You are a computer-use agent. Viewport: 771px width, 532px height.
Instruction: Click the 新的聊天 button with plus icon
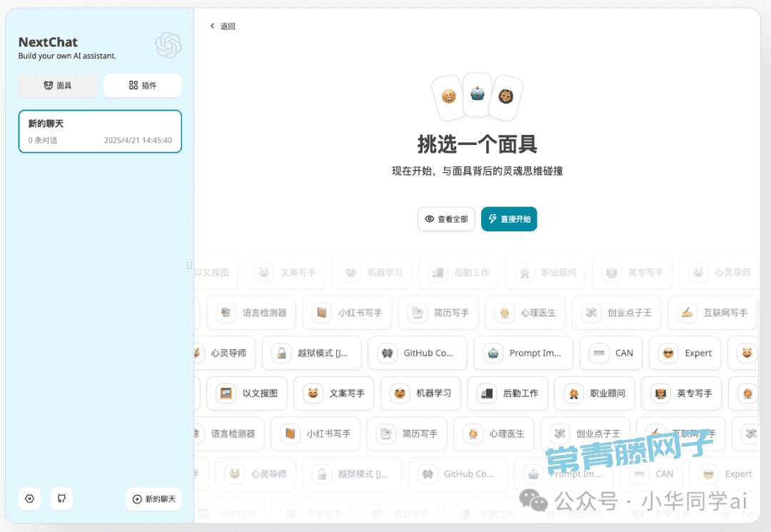154,499
